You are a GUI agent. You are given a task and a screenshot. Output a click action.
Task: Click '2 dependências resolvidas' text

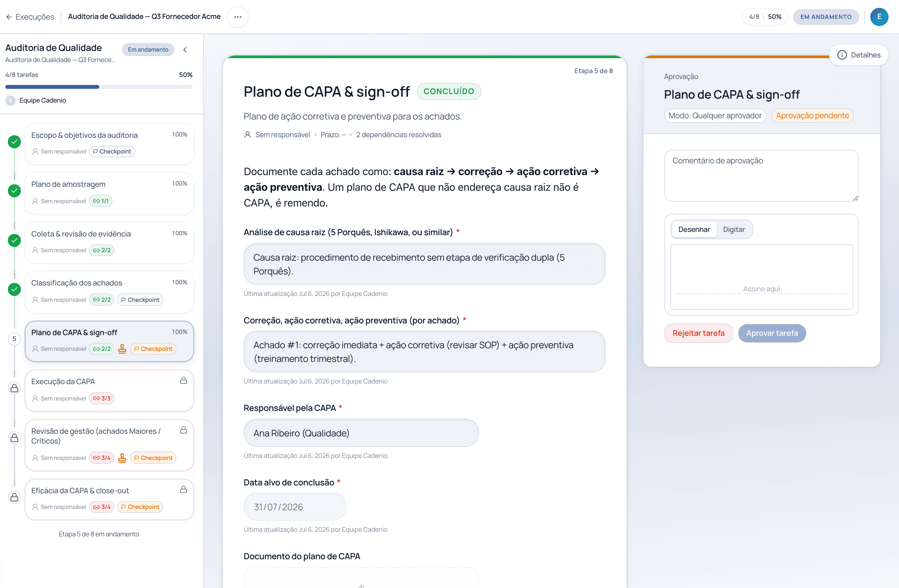(399, 135)
